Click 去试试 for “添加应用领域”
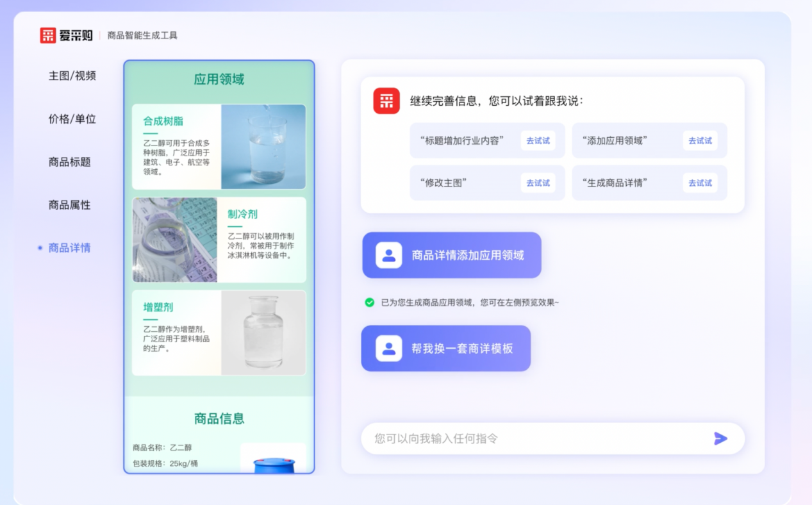 point(700,141)
